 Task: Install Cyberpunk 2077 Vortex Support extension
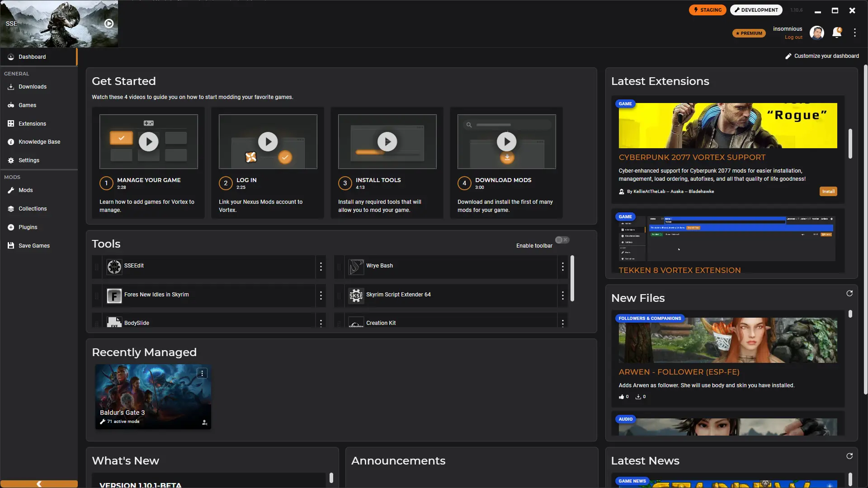tap(828, 192)
